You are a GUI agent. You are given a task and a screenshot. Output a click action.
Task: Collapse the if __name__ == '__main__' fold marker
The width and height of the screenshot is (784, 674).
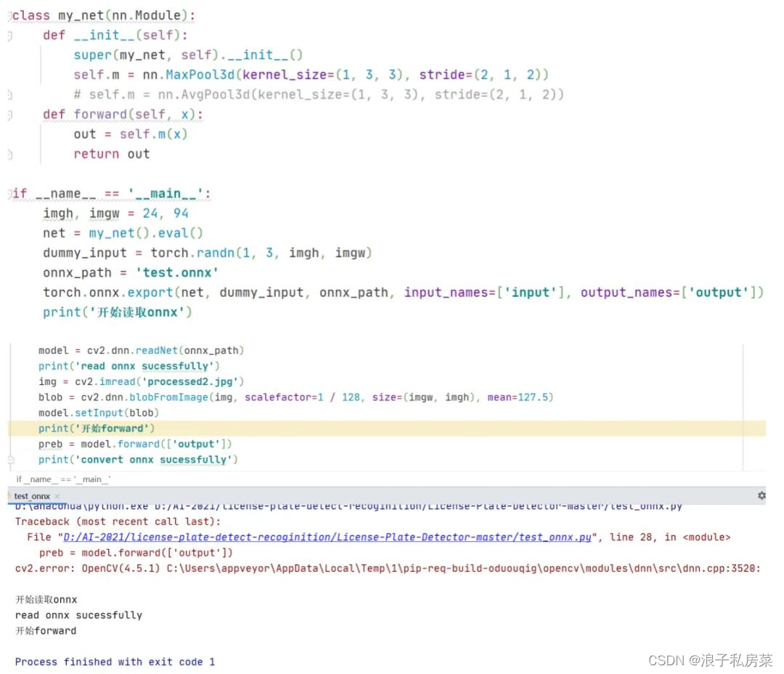click(9, 194)
